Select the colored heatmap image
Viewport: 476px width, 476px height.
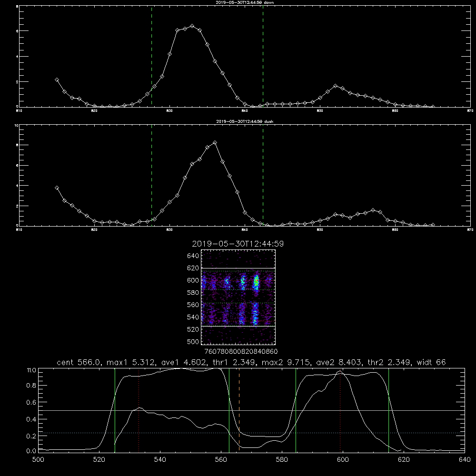238,297
